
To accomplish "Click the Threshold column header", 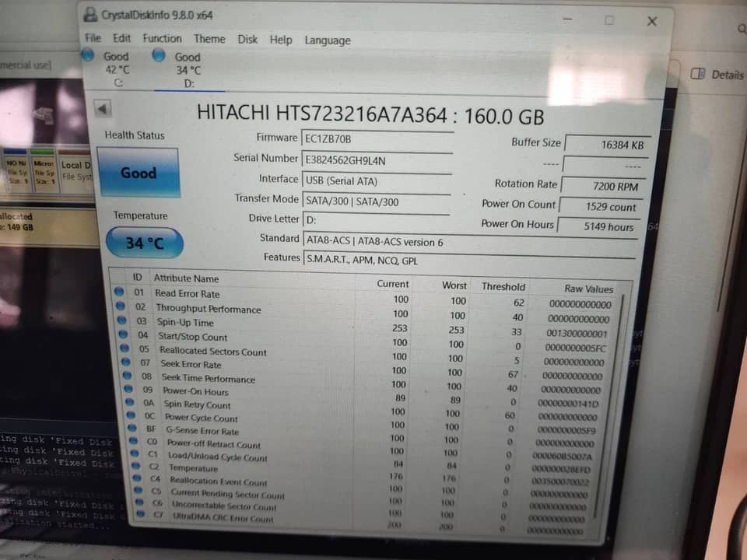I will [503, 287].
